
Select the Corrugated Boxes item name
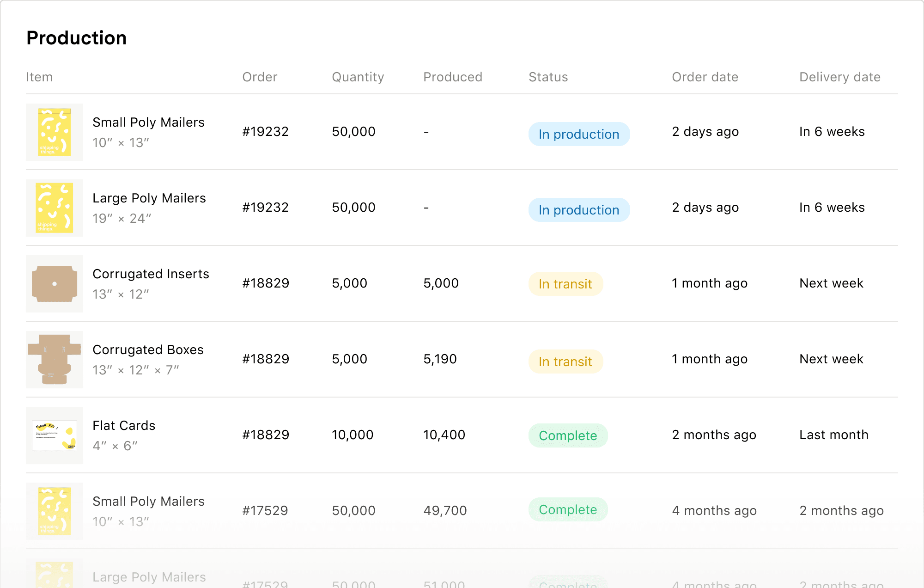point(148,349)
